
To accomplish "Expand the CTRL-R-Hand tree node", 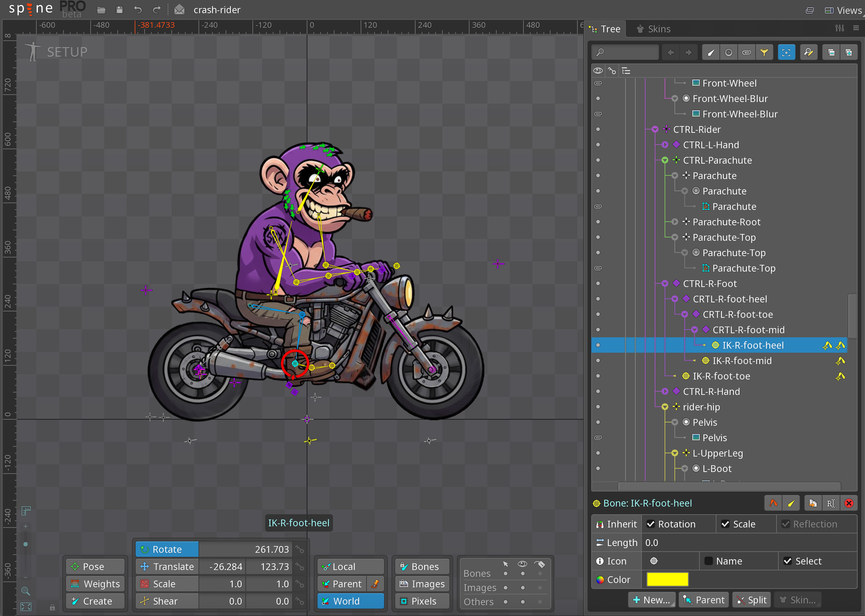I will 665,391.
